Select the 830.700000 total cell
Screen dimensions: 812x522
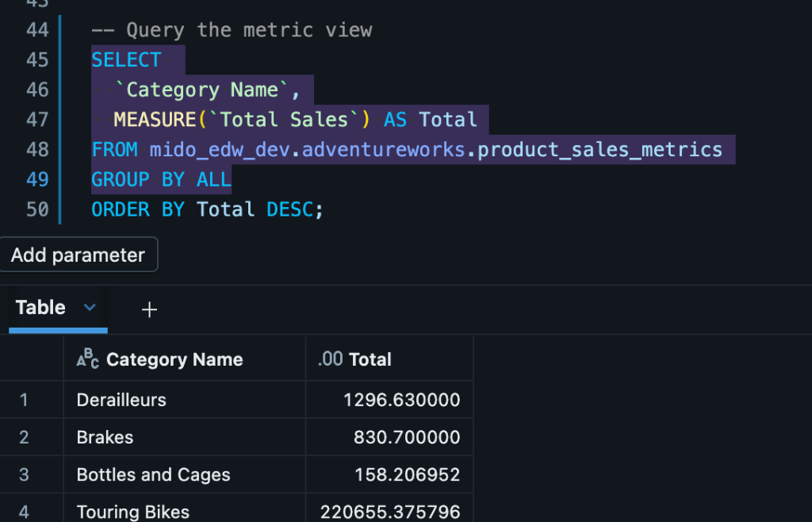pyautogui.click(x=406, y=437)
